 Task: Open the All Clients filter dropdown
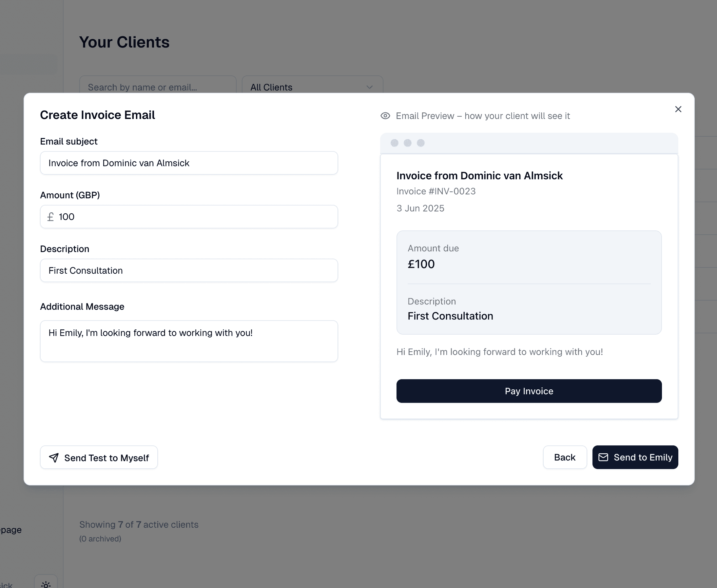312,87
